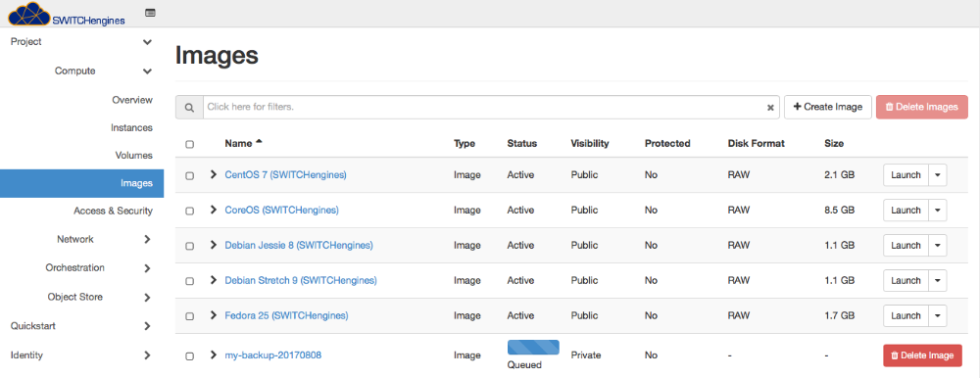Open the Fedora 25 Launch dropdown arrow
This screenshot has height=378, width=980.
click(x=938, y=315)
